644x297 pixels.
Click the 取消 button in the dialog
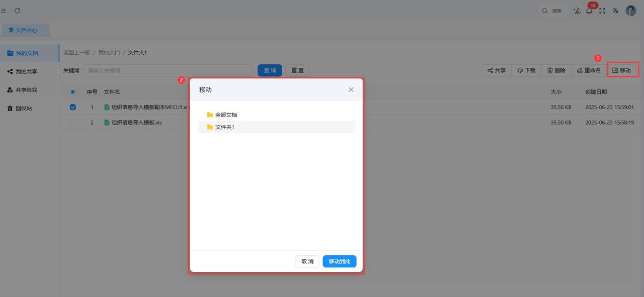pyautogui.click(x=307, y=261)
